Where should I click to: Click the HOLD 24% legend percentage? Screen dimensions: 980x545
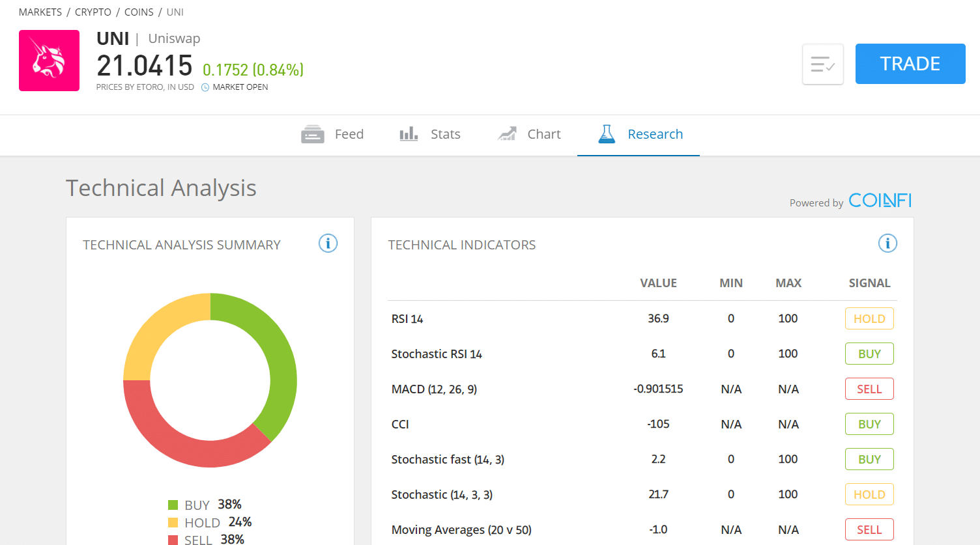click(x=240, y=522)
